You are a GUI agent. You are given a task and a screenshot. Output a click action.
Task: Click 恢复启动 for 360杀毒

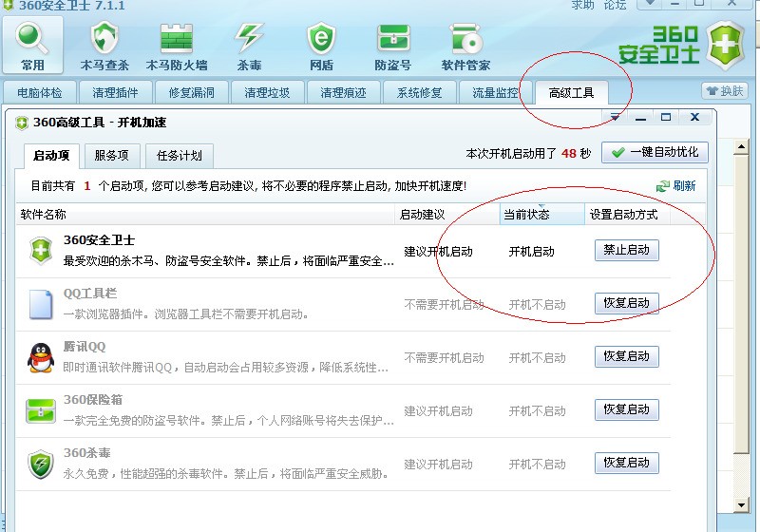[627, 464]
